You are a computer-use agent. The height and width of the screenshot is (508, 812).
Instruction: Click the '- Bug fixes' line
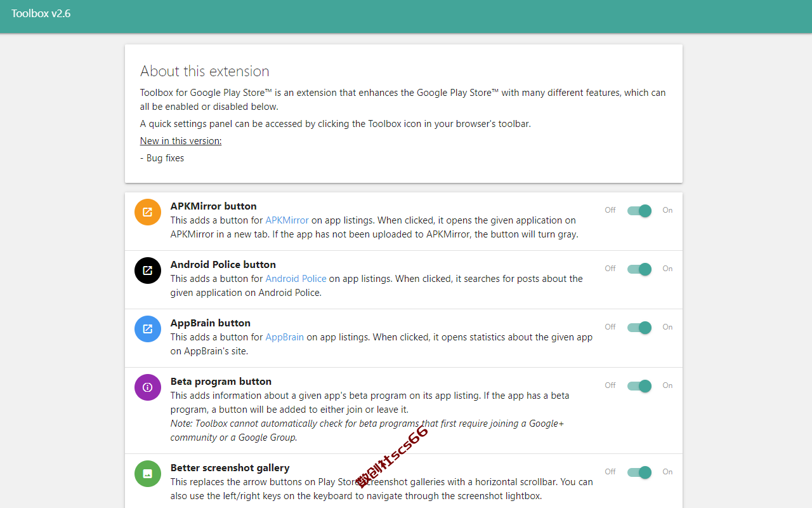pos(162,158)
